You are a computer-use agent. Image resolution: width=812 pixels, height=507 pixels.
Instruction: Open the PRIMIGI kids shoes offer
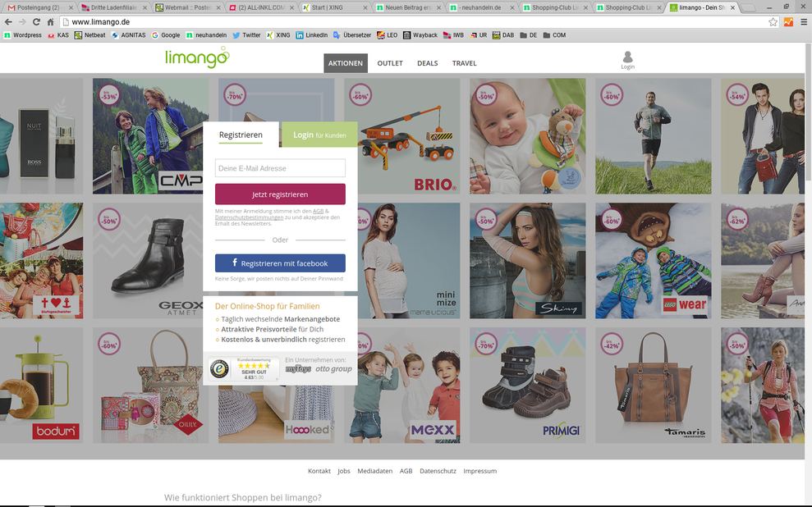click(528, 385)
